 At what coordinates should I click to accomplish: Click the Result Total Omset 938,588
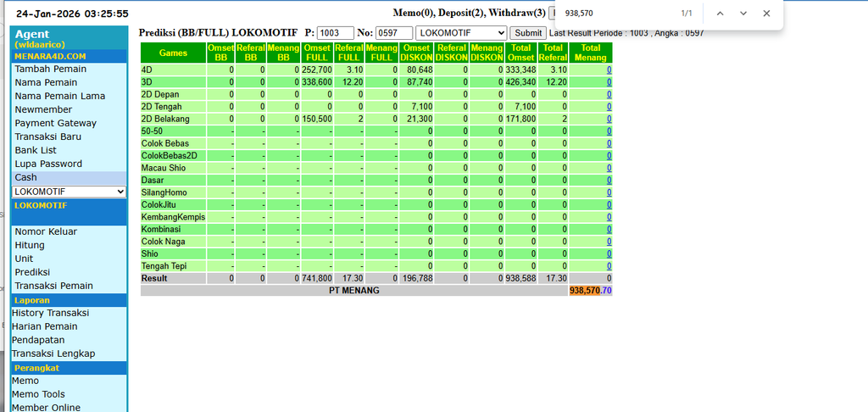click(x=521, y=278)
